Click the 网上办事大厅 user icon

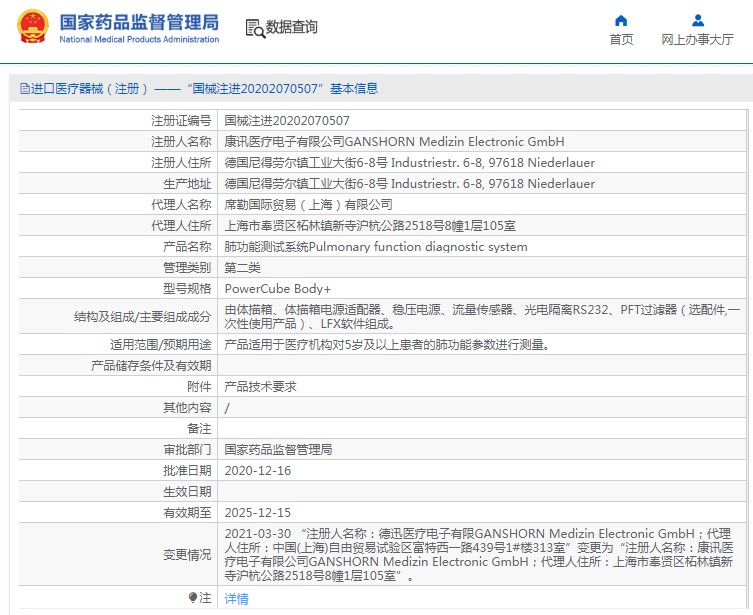[x=698, y=21]
